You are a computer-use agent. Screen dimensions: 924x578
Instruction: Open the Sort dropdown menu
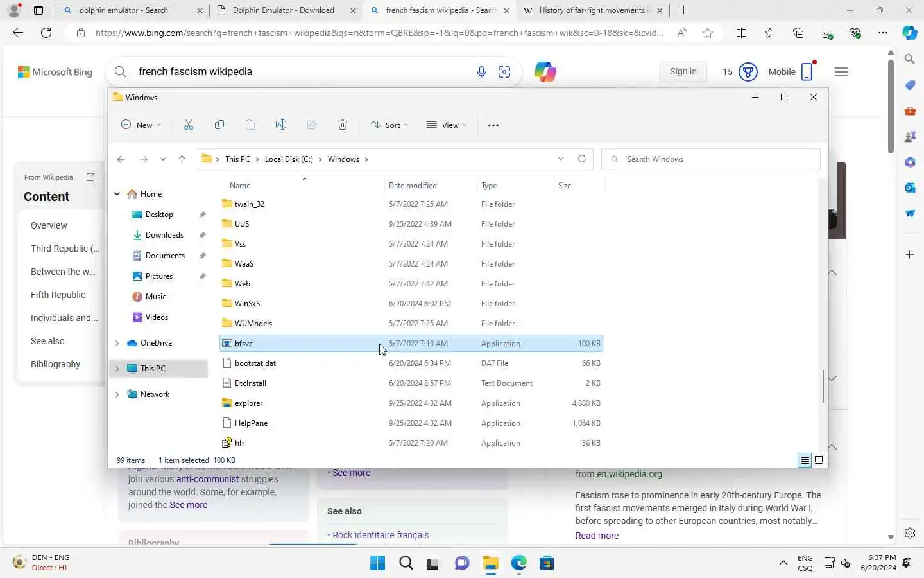[389, 125]
